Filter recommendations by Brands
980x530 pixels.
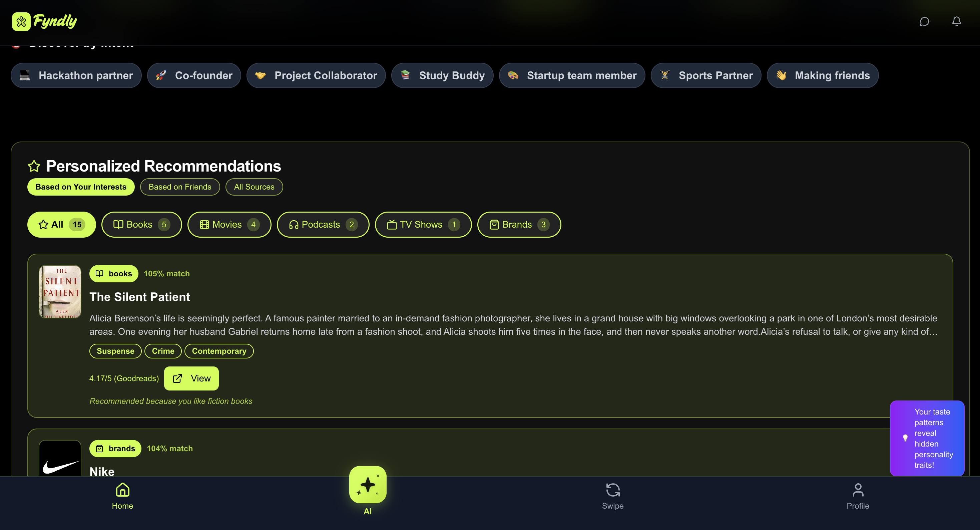tap(519, 225)
